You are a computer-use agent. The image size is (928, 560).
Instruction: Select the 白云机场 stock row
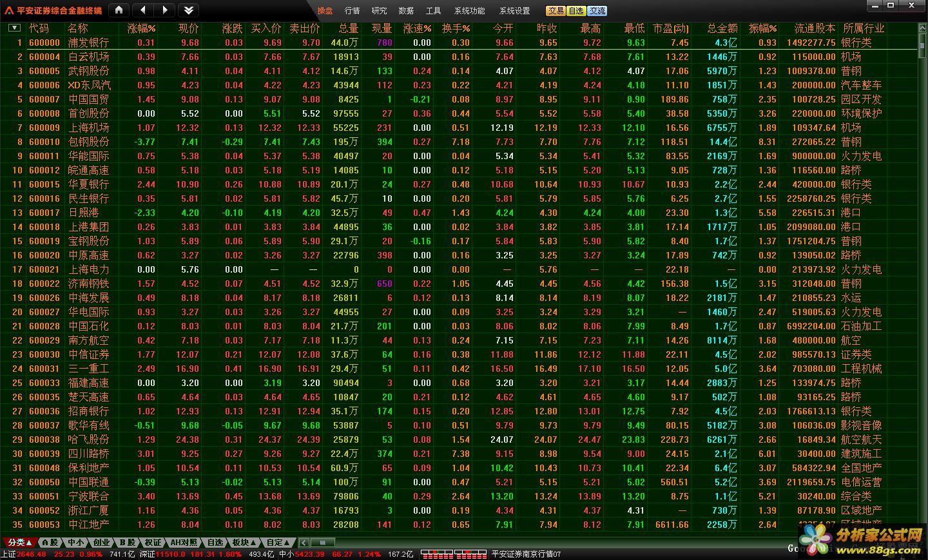point(459,57)
